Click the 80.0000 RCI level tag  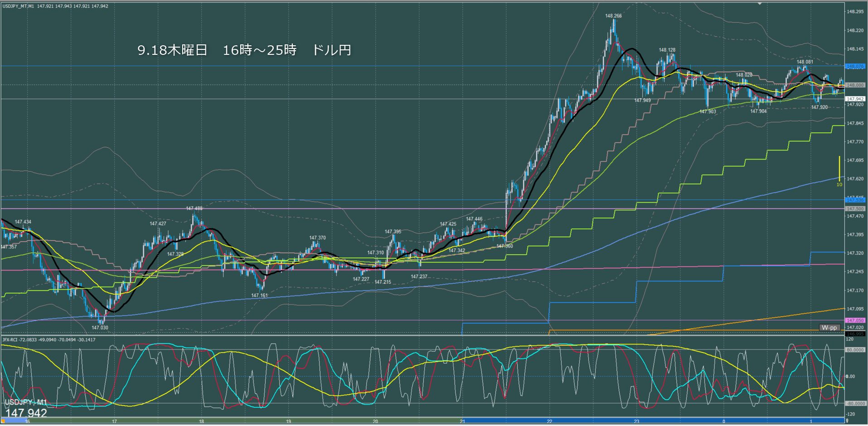[x=855, y=350]
